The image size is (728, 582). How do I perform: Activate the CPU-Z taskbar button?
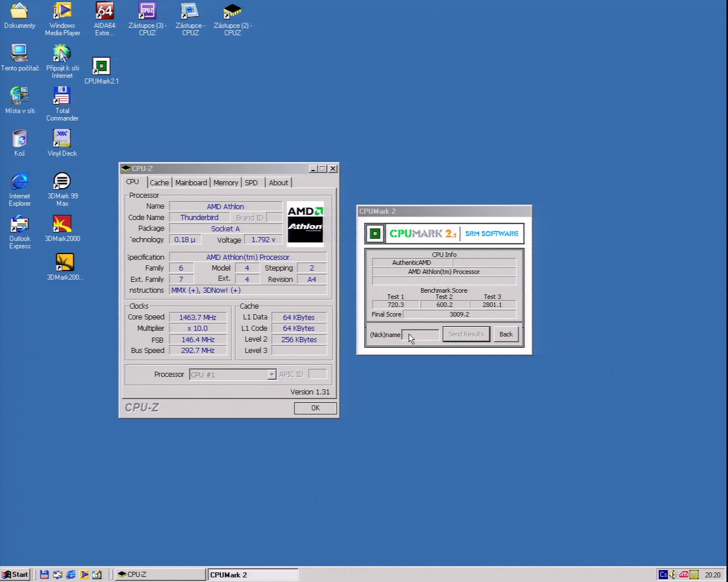click(160, 575)
